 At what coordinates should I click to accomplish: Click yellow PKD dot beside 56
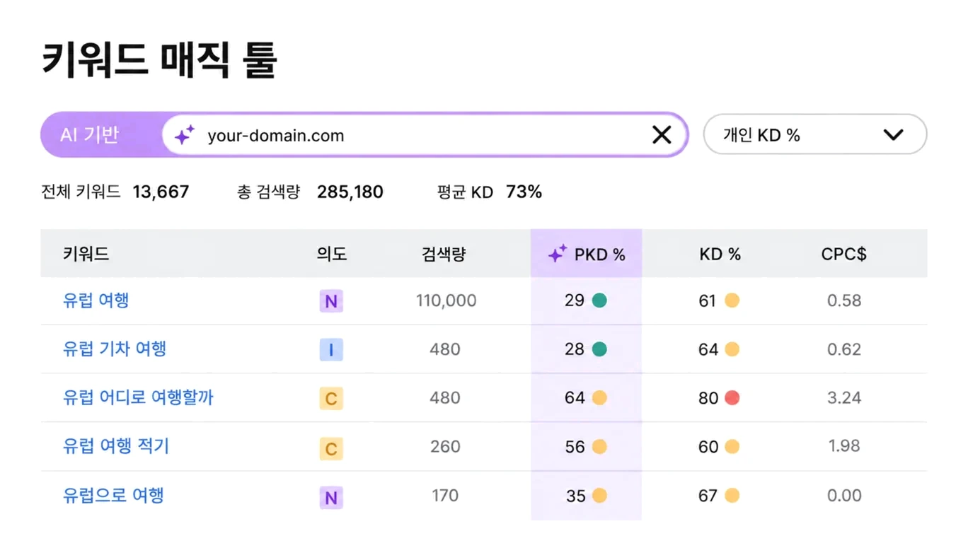pyautogui.click(x=599, y=446)
